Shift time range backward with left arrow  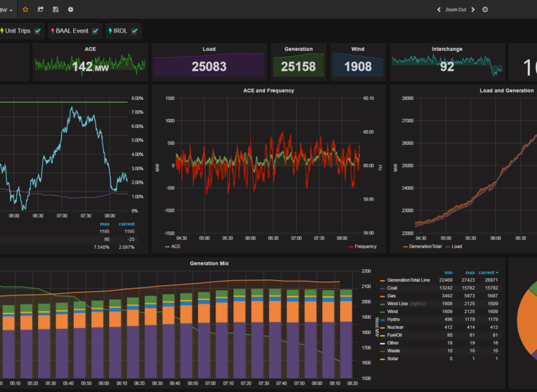pos(439,10)
